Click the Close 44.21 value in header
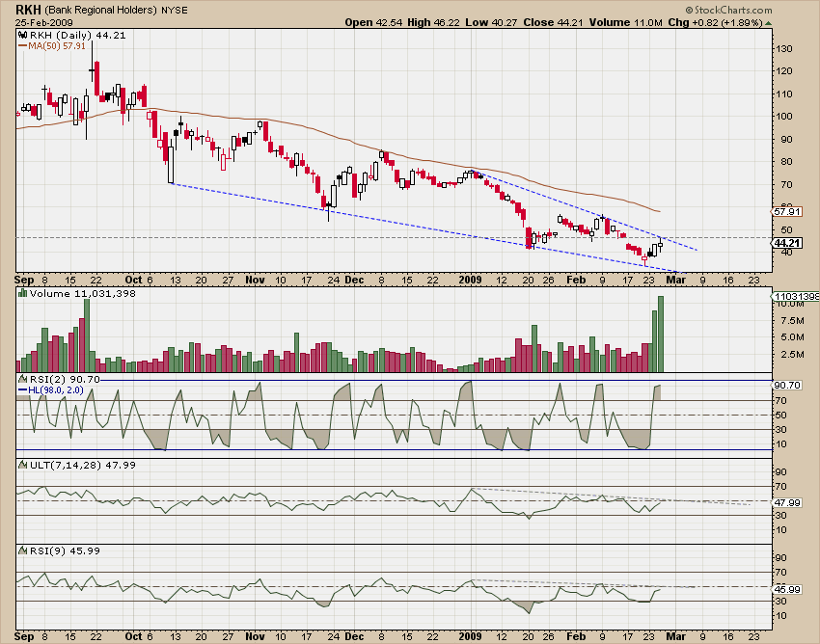 pyautogui.click(x=553, y=22)
